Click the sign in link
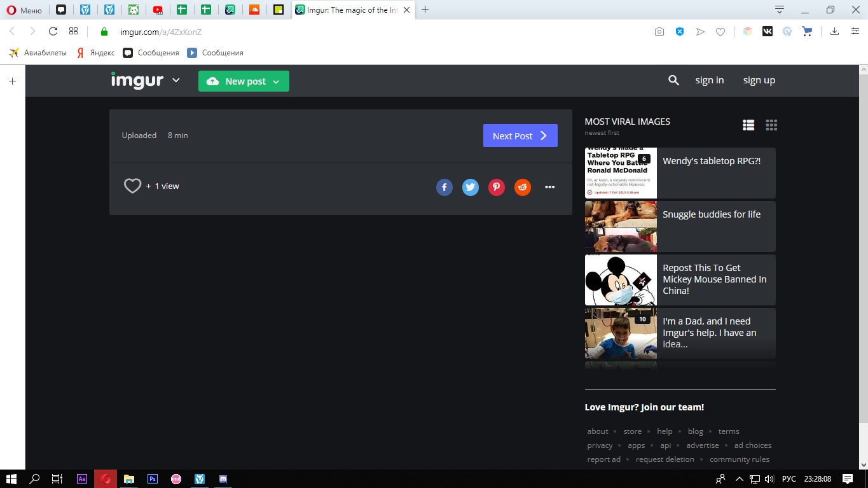Screen dimensions: 868x488 tap(710, 80)
